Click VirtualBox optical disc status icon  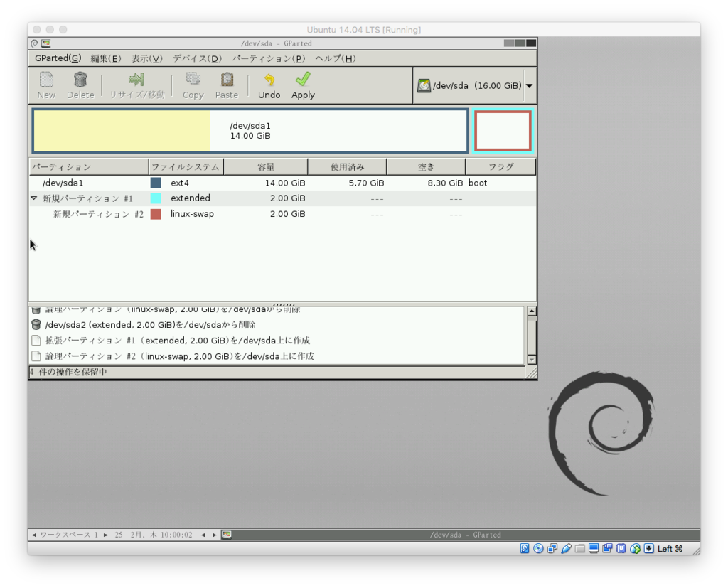[539, 548]
